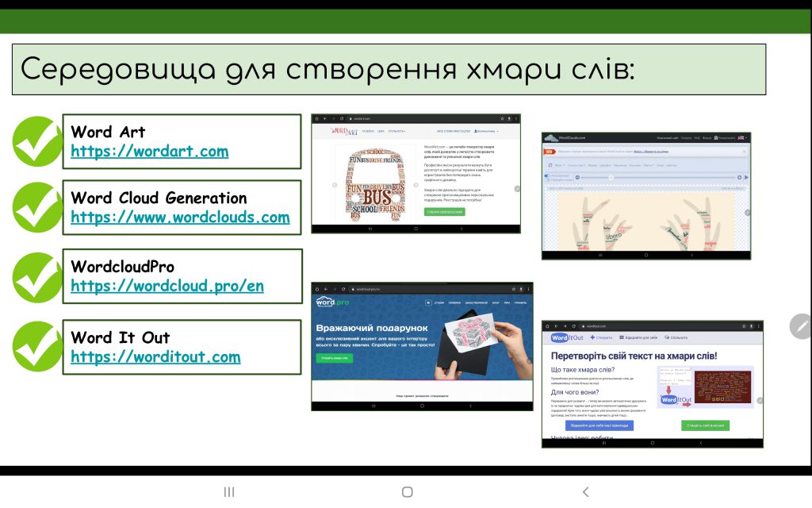
Task: Click the bookmark star in the WordItOut browser toolbar
Action: [x=743, y=326]
